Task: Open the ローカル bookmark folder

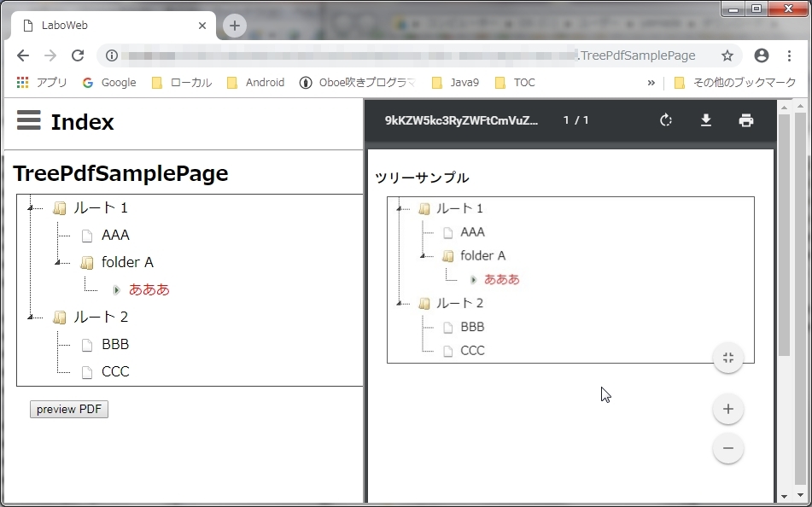Action: coord(181,82)
